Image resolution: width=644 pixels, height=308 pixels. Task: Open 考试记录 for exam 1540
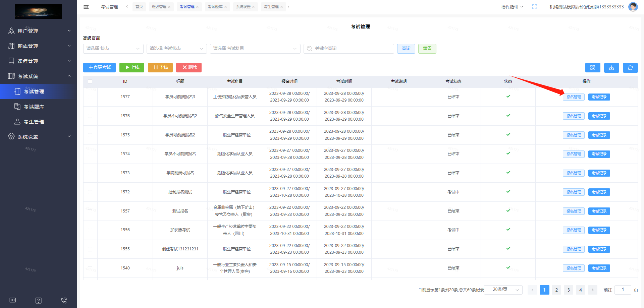point(599,268)
